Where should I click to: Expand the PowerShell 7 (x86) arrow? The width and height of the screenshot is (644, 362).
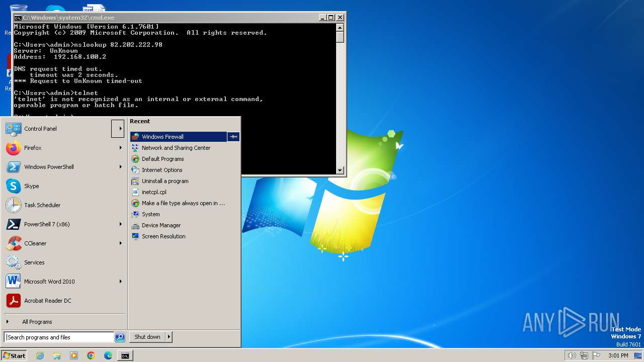click(x=120, y=224)
